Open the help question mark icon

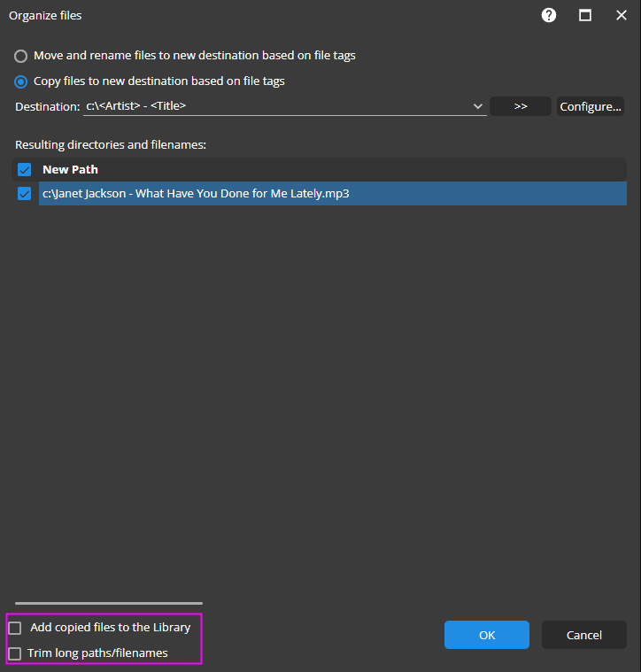(x=549, y=15)
